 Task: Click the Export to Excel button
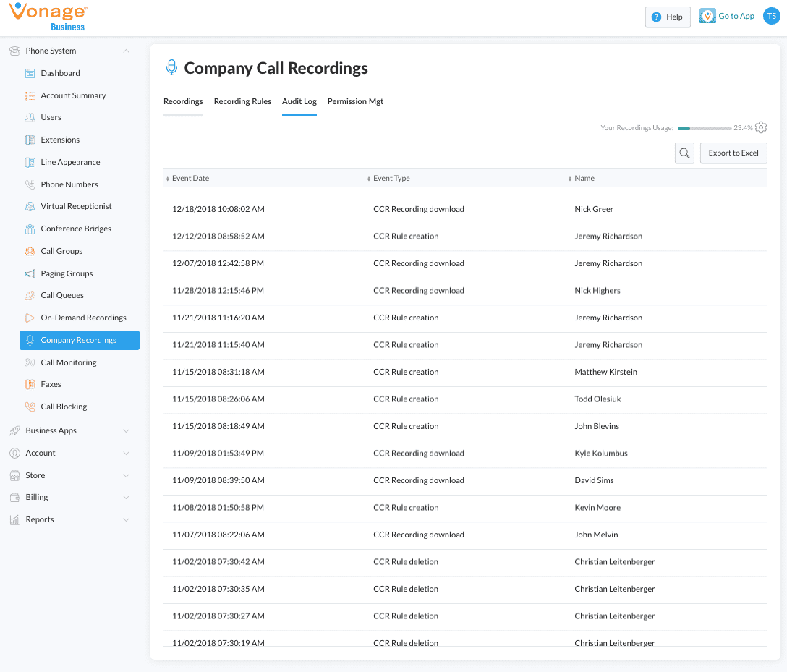733,153
